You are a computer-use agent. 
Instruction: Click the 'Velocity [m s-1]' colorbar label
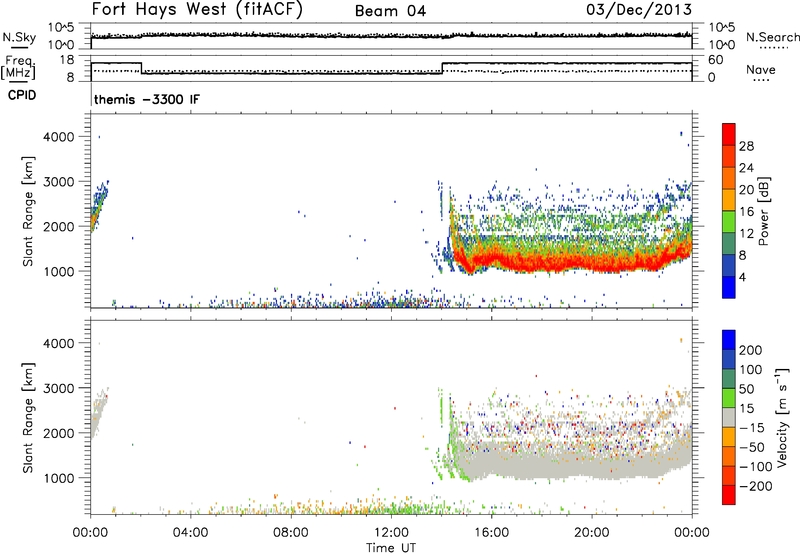click(782, 417)
